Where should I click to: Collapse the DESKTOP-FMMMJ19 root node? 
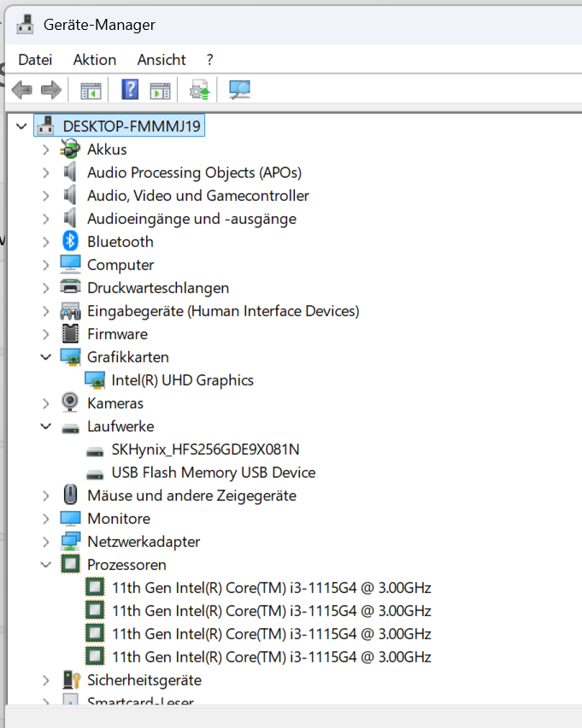coord(22,126)
